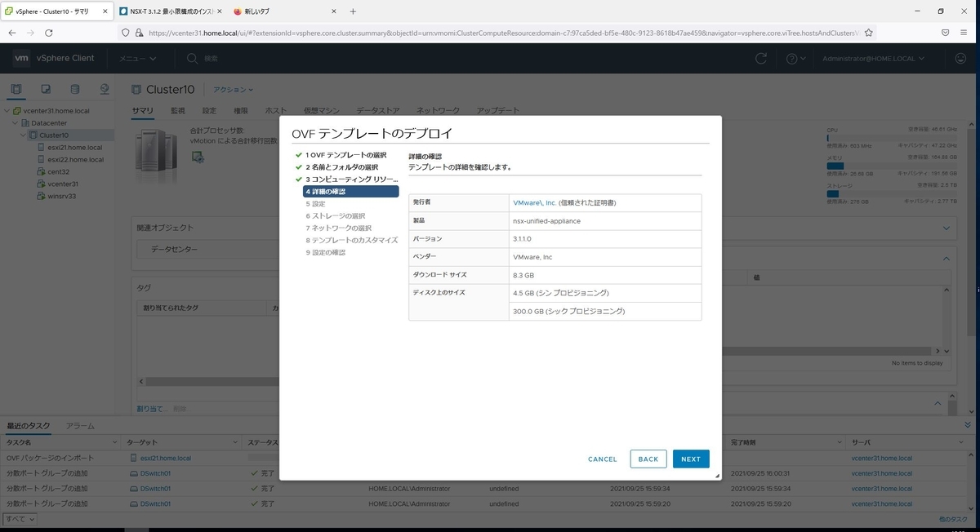
Task: Click the smiley feedback icon
Action: pyautogui.click(x=960, y=59)
